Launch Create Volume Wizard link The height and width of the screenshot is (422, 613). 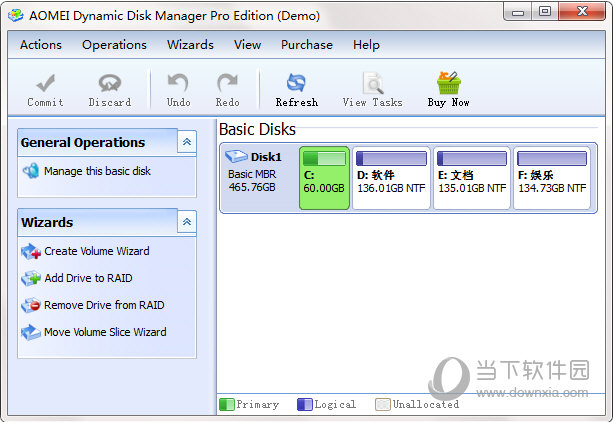click(97, 251)
